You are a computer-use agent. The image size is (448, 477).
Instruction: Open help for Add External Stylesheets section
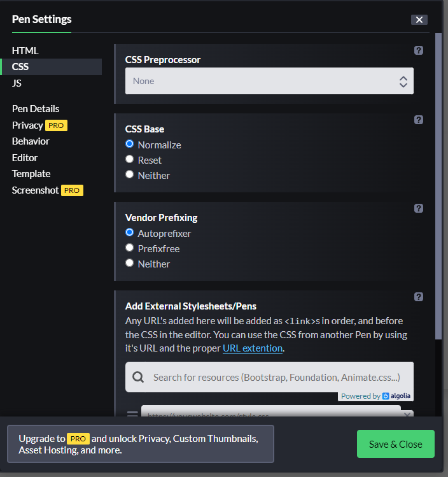[419, 297]
